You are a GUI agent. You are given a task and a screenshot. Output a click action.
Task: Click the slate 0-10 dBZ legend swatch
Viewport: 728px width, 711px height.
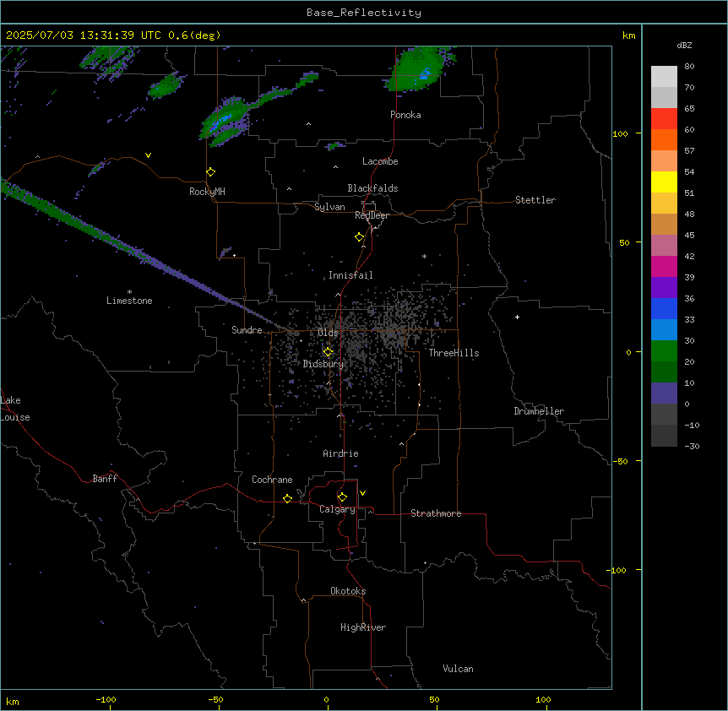click(664, 393)
